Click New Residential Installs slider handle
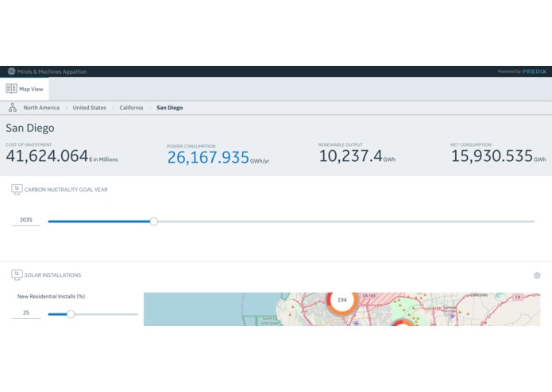 (71, 314)
